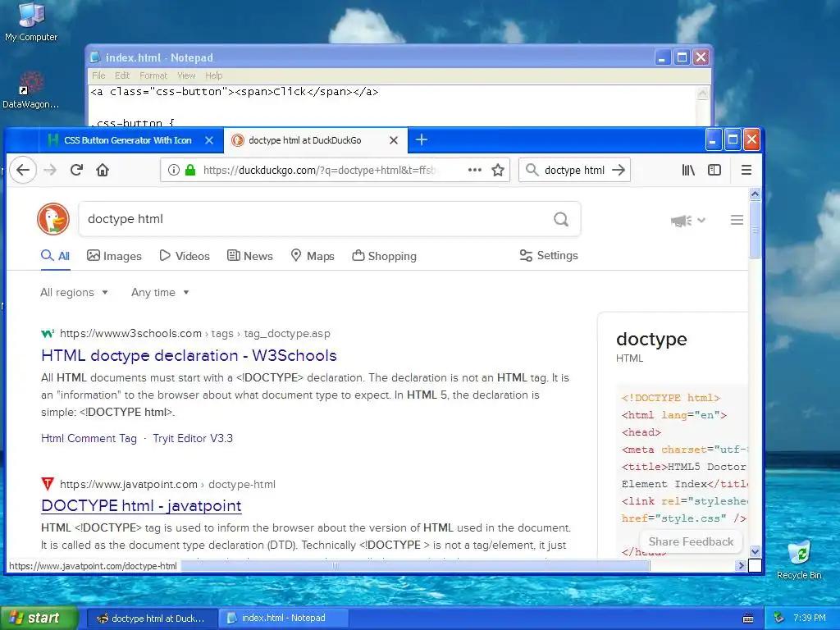840x630 pixels.
Task: Click the vertical scrollbar thumb in Firefox
Action: pyautogui.click(x=755, y=231)
